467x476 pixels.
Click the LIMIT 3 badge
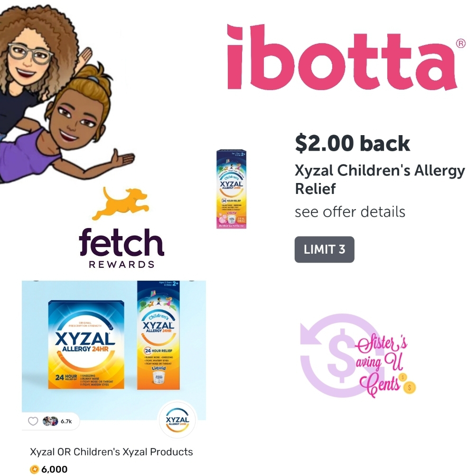pyautogui.click(x=324, y=249)
